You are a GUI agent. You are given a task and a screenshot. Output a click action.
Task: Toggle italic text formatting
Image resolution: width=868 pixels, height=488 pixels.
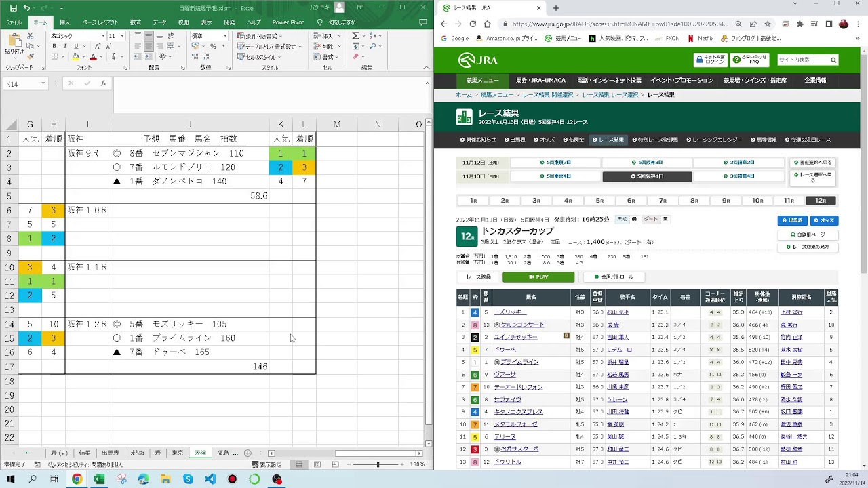(65, 47)
